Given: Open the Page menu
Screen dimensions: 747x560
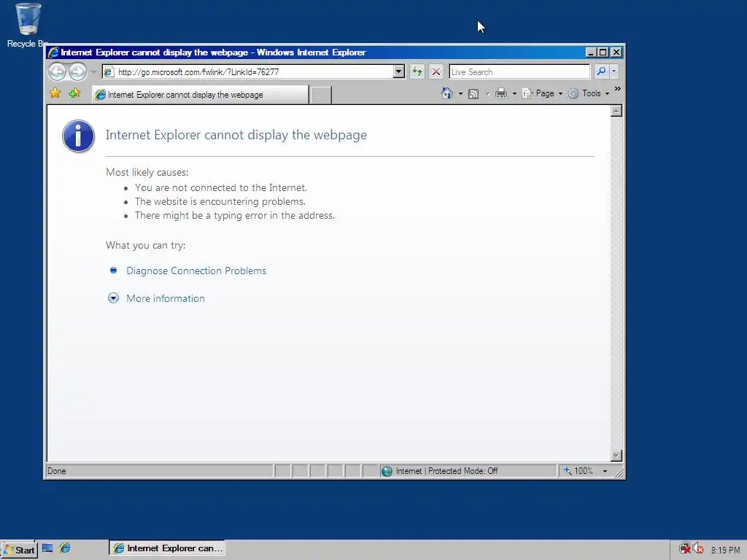Looking at the screenshot, I should pos(542,94).
